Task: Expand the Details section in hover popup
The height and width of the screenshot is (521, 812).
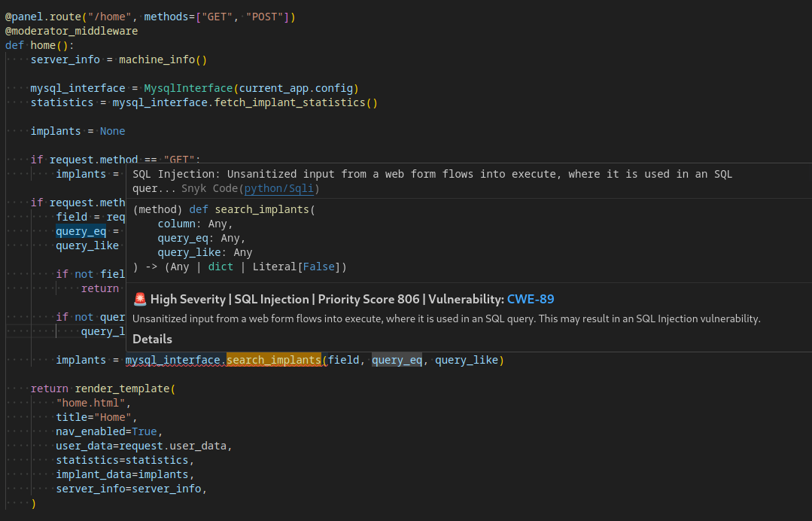Action: click(152, 340)
